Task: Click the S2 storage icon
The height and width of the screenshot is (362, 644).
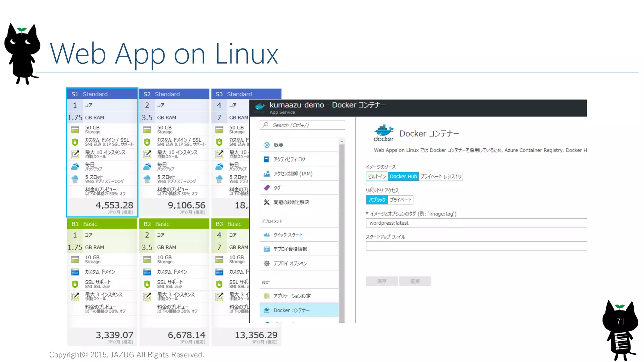Action: pyautogui.click(x=147, y=129)
